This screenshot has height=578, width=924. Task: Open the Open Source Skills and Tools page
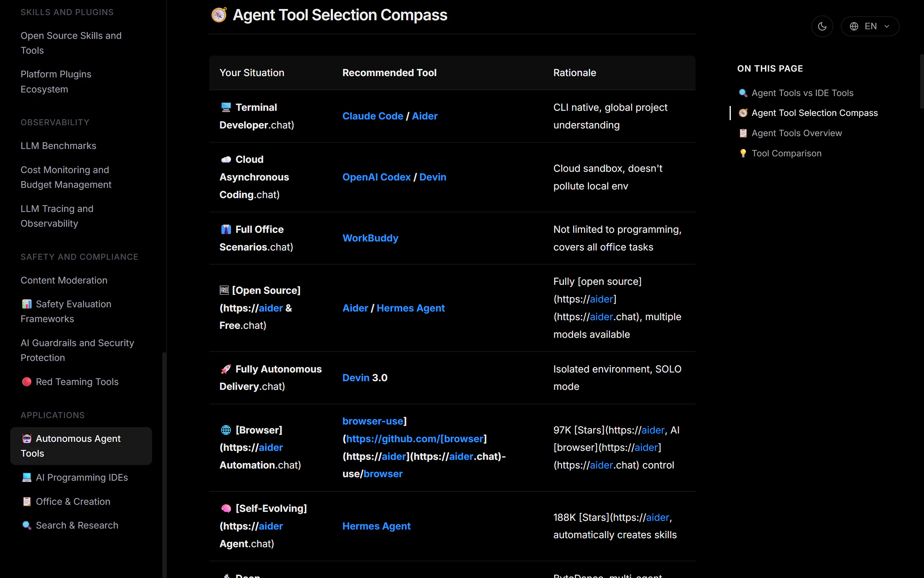coord(71,43)
